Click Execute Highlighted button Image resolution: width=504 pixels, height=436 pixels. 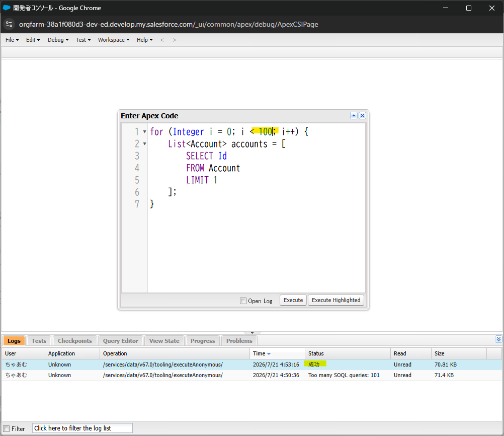[x=336, y=300]
